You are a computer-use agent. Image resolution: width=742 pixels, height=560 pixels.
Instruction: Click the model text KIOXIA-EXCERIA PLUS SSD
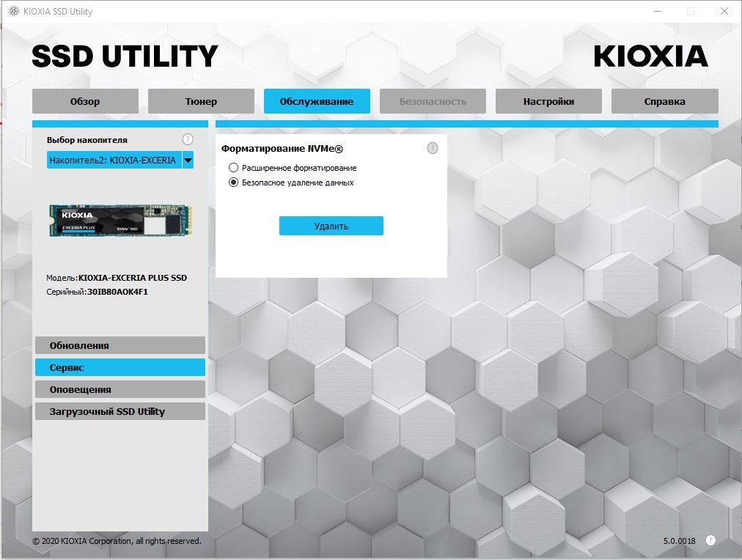point(133,278)
